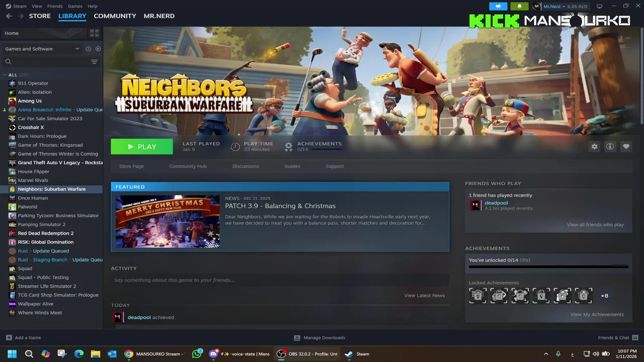Screen dimensions: 644x362
Task: Open Manage Downloads
Action: point(319,337)
